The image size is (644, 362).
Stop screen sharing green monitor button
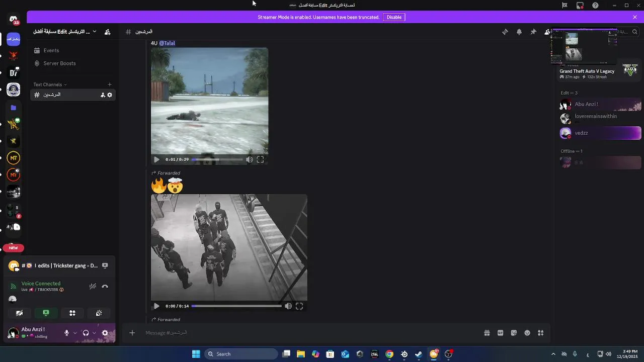point(46,313)
